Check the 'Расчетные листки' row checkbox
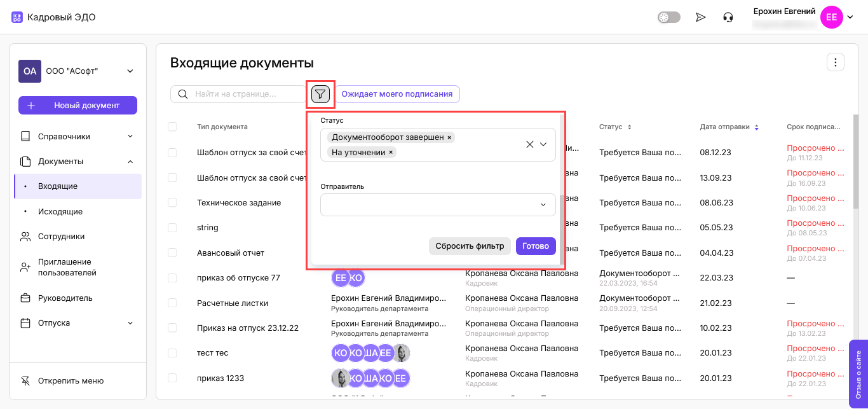 [x=172, y=303]
